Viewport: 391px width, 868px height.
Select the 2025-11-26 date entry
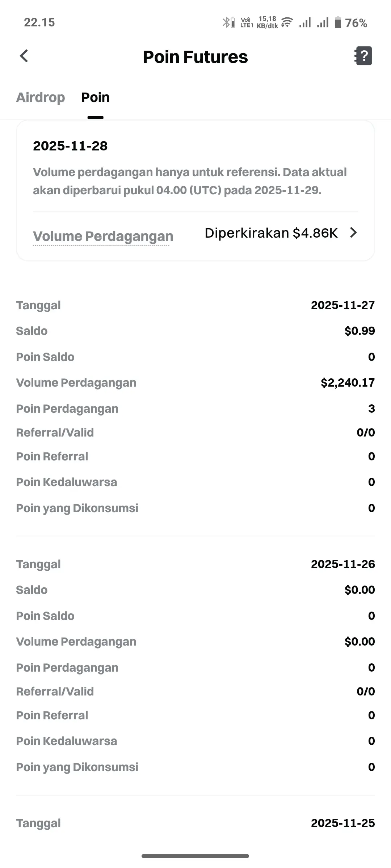click(x=343, y=564)
